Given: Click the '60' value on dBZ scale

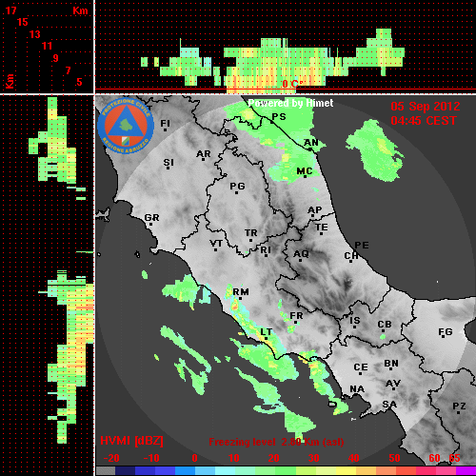Looking at the screenshot, I should 434,458.
